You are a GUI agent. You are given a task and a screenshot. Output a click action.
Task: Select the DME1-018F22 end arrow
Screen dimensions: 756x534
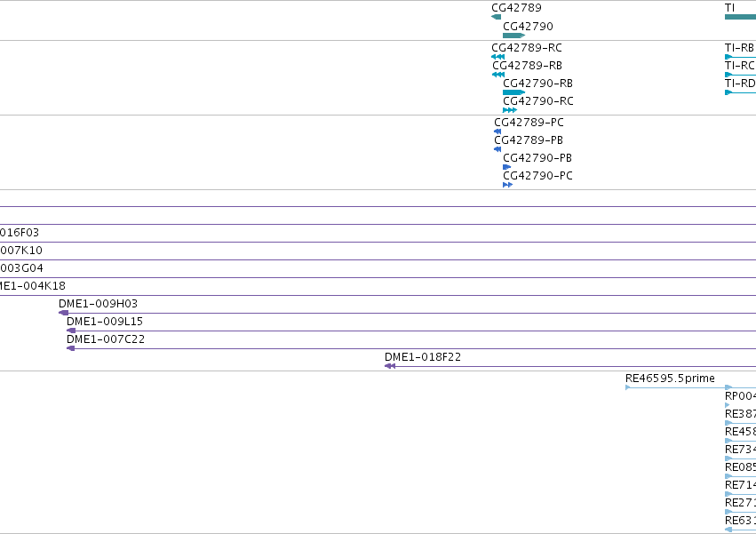(390, 367)
